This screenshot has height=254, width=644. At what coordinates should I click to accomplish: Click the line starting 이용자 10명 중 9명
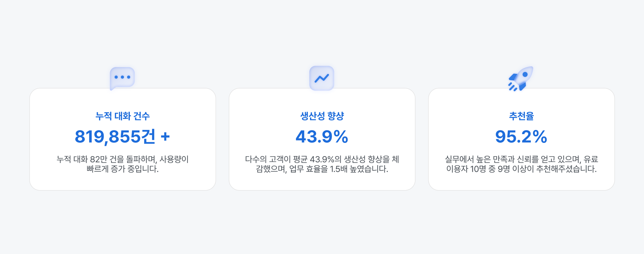click(521, 169)
